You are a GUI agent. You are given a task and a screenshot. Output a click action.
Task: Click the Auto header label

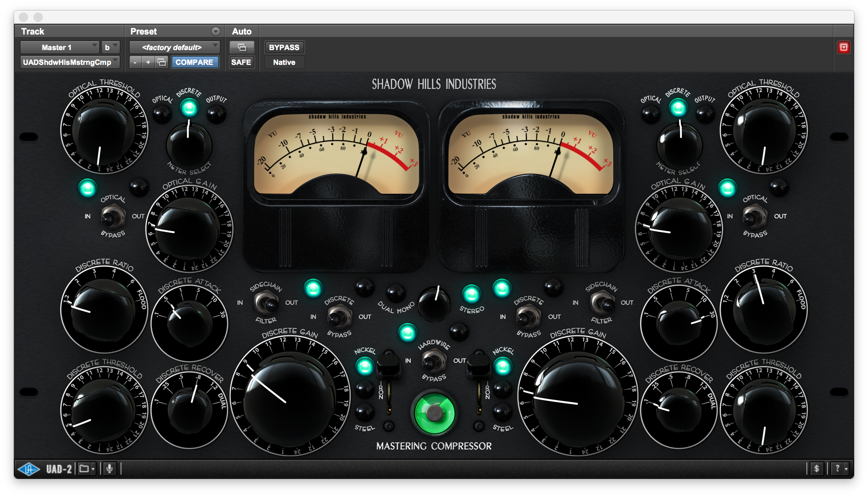pyautogui.click(x=242, y=31)
